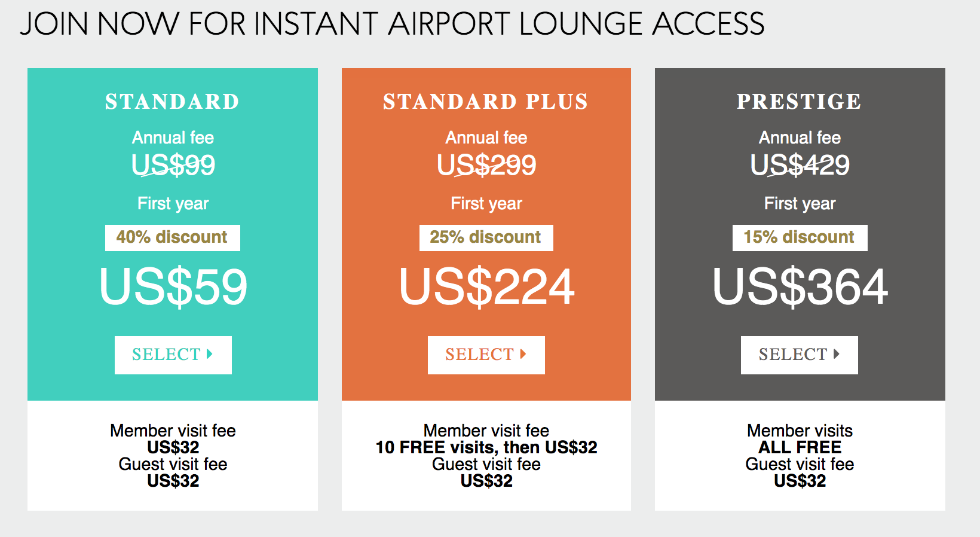Image resolution: width=980 pixels, height=537 pixels.
Task: Click the 40% discount badge
Action: click(172, 237)
